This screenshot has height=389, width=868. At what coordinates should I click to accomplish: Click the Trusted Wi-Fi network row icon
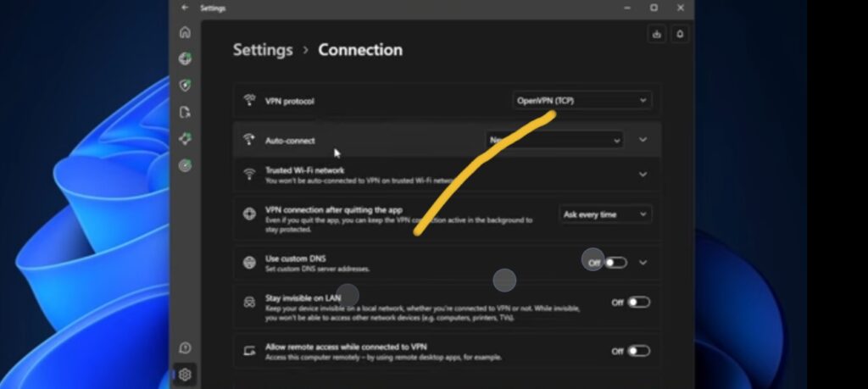pyautogui.click(x=250, y=175)
